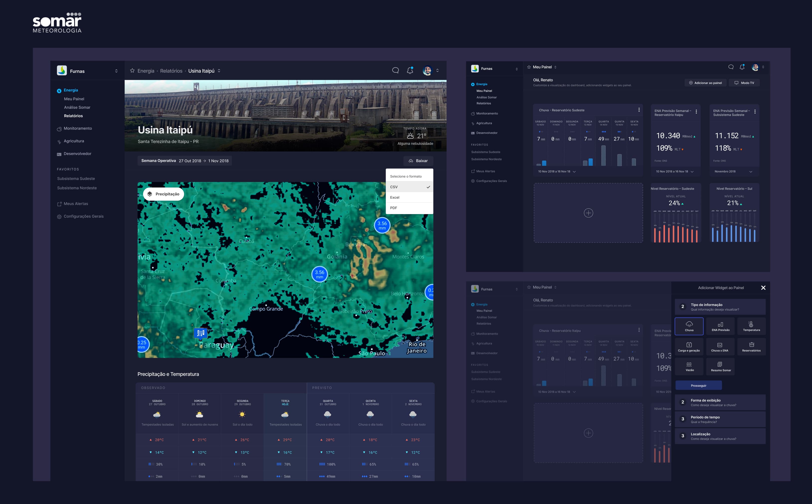Open Semana Operativa date range selector
Viewport: 812px width, 504px height.
coord(185,161)
